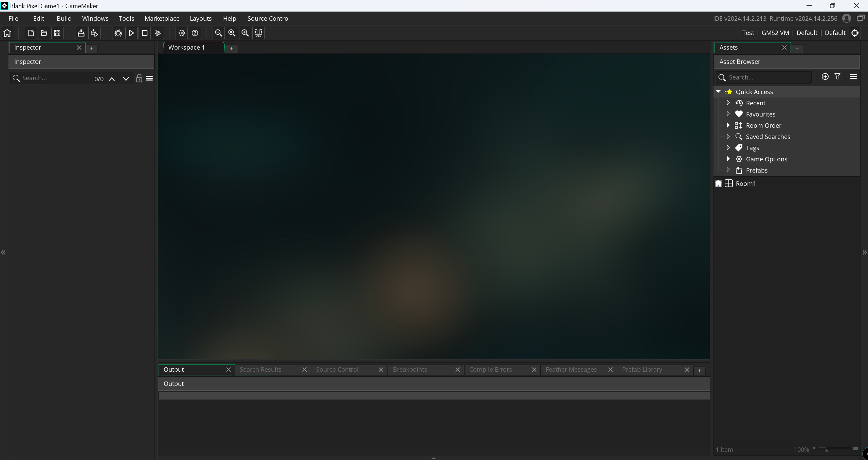
Task: Open the Build menu
Action: tap(64, 18)
